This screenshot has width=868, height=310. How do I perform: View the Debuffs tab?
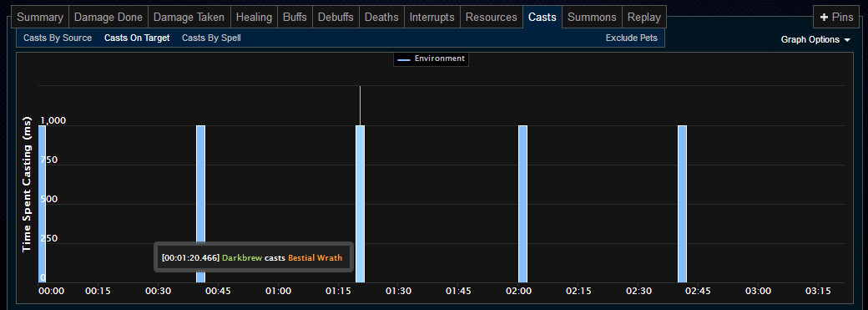click(x=336, y=18)
